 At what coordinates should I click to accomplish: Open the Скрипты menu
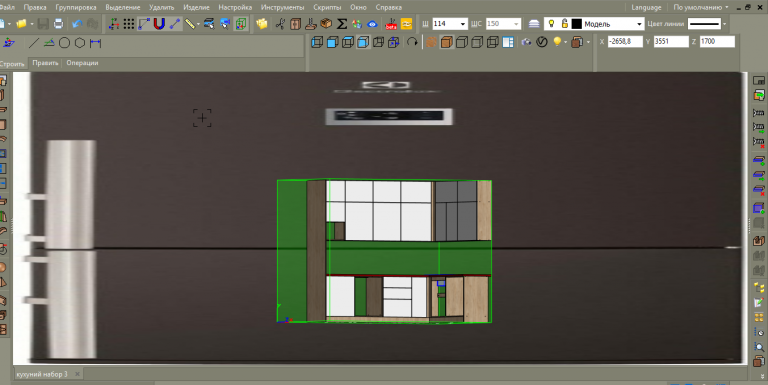click(x=327, y=7)
